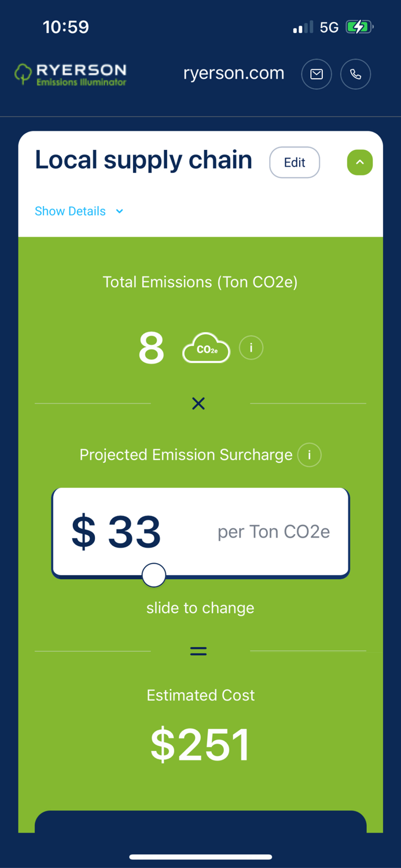The width and height of the screenshot is (401, 868).
Task: Tap the battery charging indicator
Action: click(359, 26)
